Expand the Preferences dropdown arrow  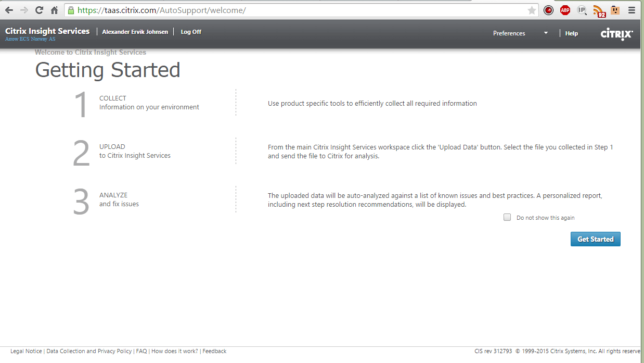(546, 33)
